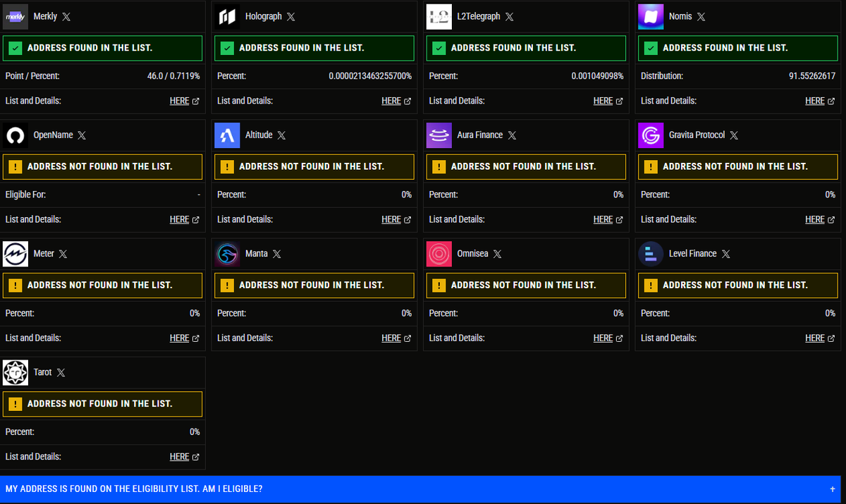This screenshot has height=504, width=846.
Task: Click the L2Telegraph project logo
Action: pos(439,16)
